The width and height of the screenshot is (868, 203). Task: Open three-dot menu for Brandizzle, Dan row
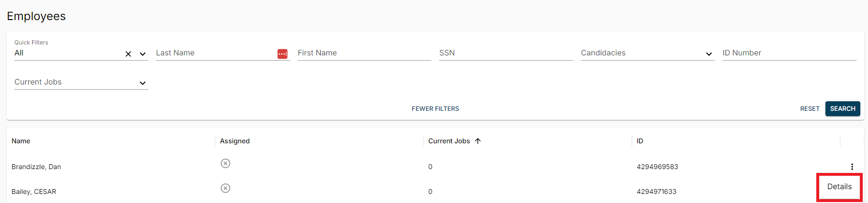coord(852,167)
